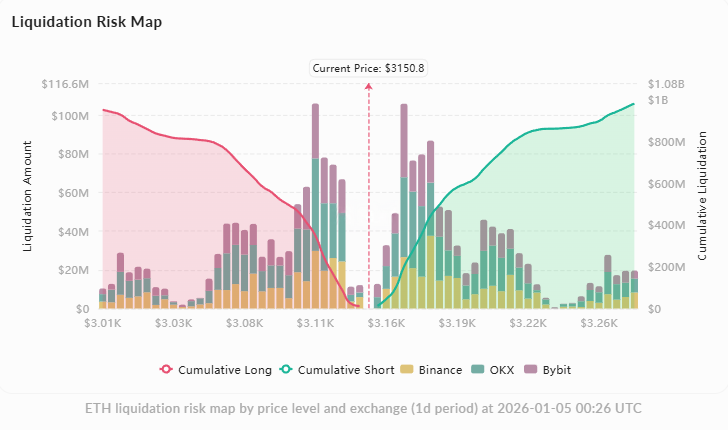Click the ETH liquidation risk map caption
This screenshot has height=430, width=728.
click(364, 408)
